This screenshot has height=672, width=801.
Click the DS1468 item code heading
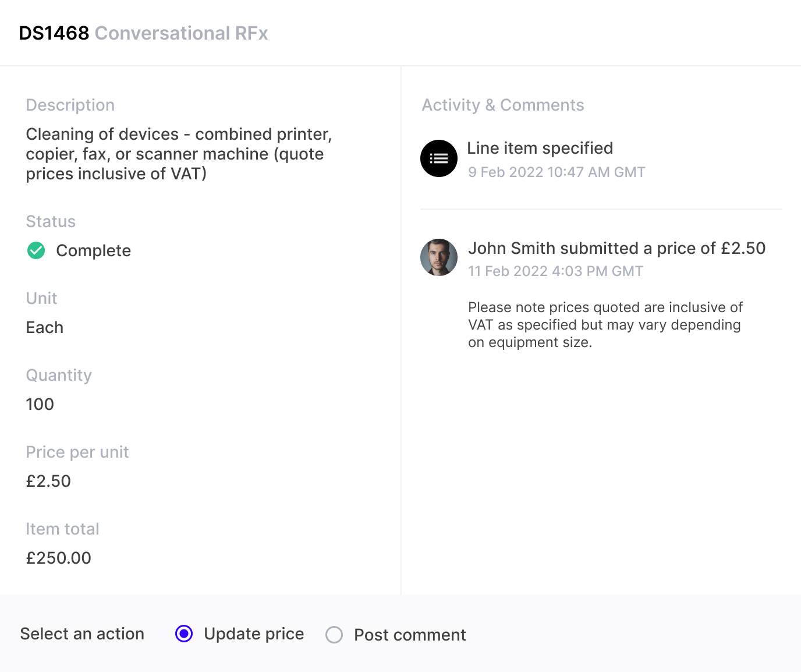pos(54,33)
